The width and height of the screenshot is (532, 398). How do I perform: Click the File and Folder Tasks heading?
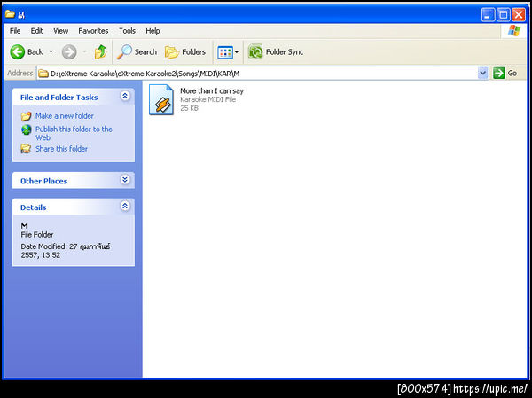coord(59,98)
